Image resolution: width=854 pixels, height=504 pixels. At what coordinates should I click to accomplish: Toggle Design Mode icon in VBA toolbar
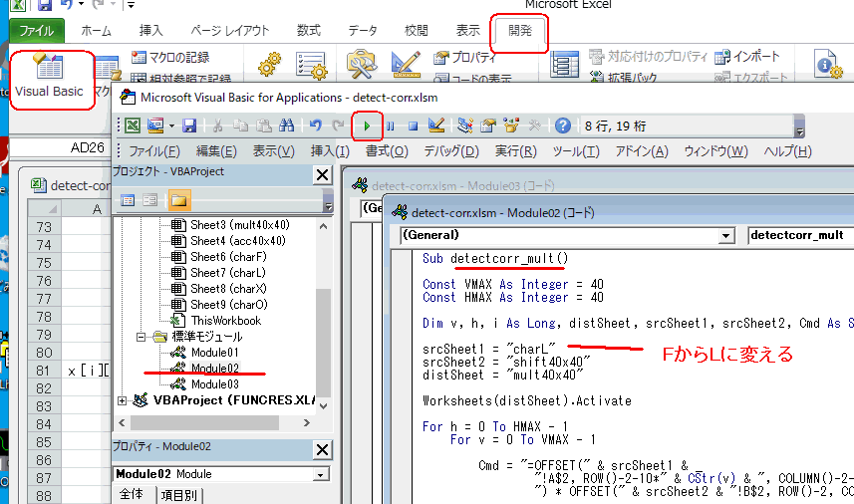point(435,126)
